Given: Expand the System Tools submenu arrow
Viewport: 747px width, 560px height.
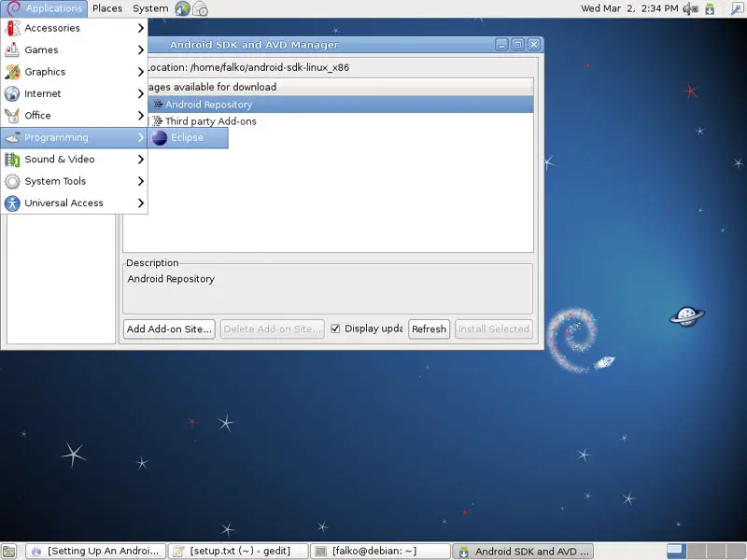Looking at the screenshot, I should (141, 181).
